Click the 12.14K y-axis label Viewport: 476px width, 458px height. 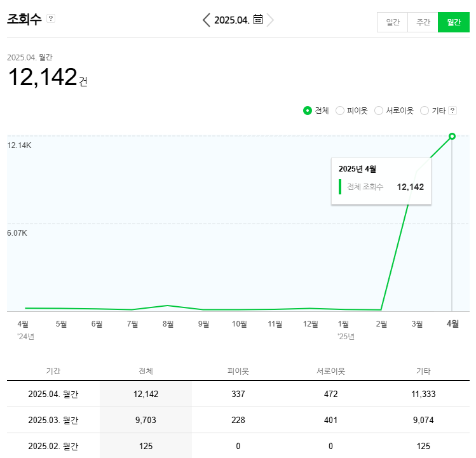19,145
